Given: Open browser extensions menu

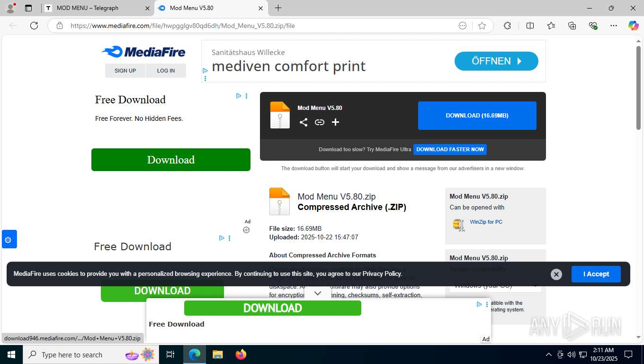Looking at the screenshot, I should [x=507, y=26].
